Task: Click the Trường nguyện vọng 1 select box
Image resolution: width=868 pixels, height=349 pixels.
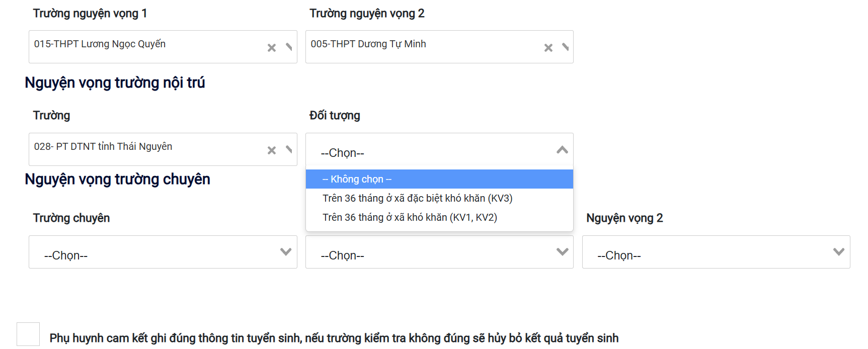Action: tap(146, 47)
